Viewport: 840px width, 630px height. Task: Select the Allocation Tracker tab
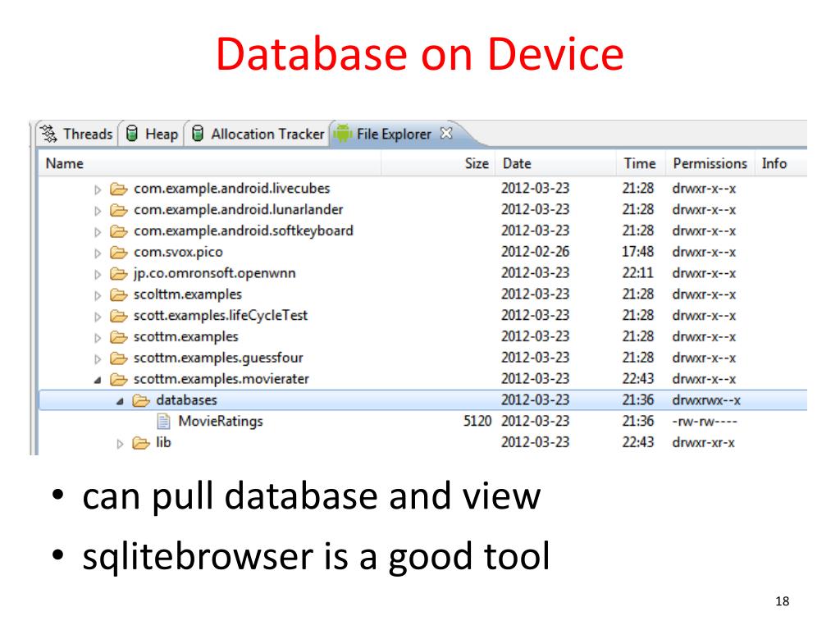coord(258,134)
